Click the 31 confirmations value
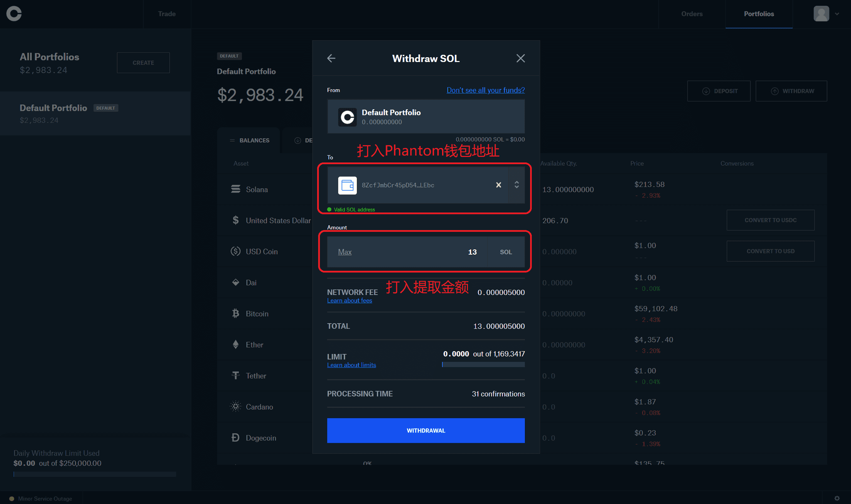 pos(498,393)
